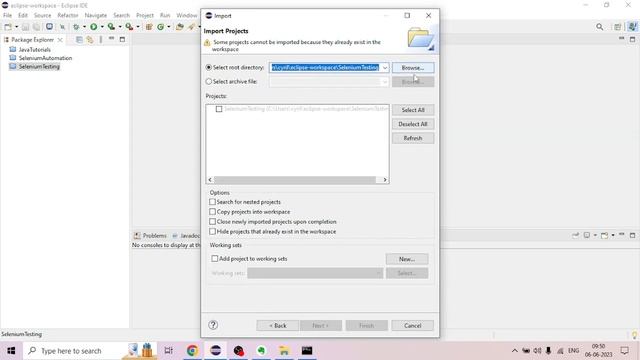The height and width of the screenshot is (360, 640).
Task: Open the Source menu
Action: point(42,15)
